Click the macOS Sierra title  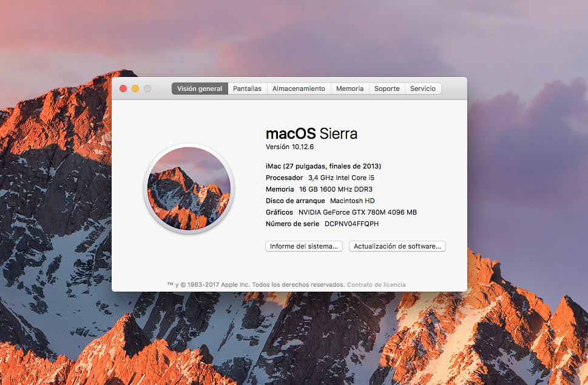click(x=311, y=133)
